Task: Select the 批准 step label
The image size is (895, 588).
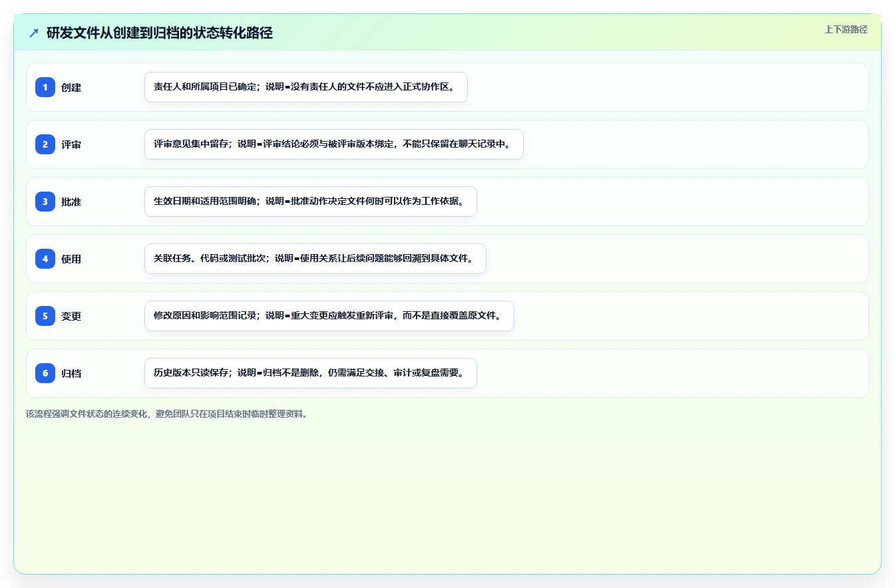Action: coord(71,202)
